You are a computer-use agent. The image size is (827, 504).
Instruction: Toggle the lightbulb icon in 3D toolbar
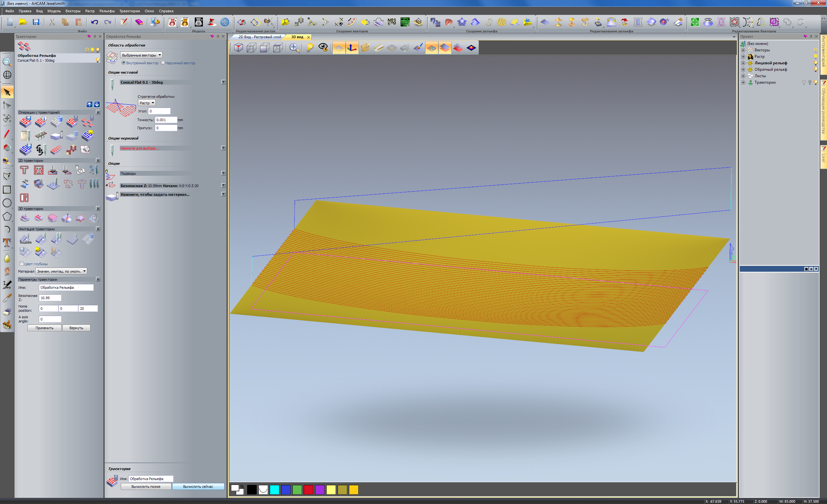309,47
